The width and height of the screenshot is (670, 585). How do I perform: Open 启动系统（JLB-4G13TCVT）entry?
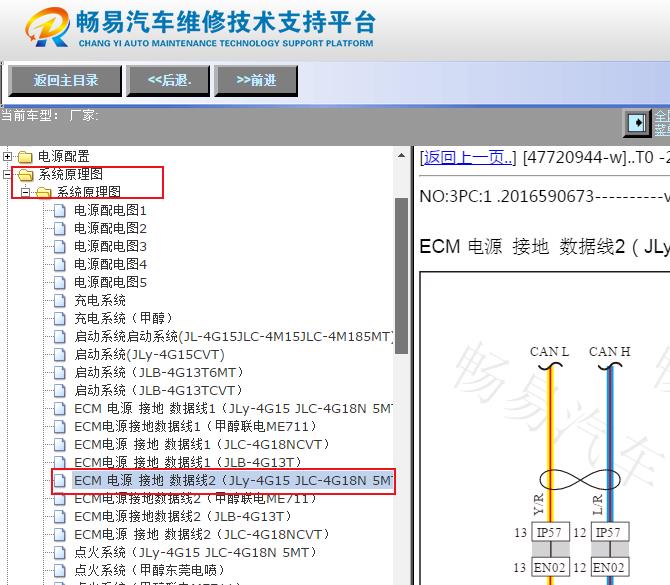158,390
